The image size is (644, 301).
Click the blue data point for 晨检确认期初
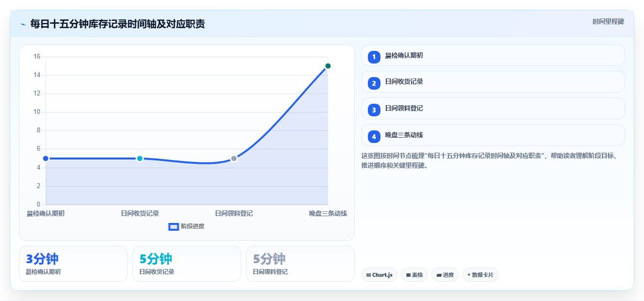point(46,158)
